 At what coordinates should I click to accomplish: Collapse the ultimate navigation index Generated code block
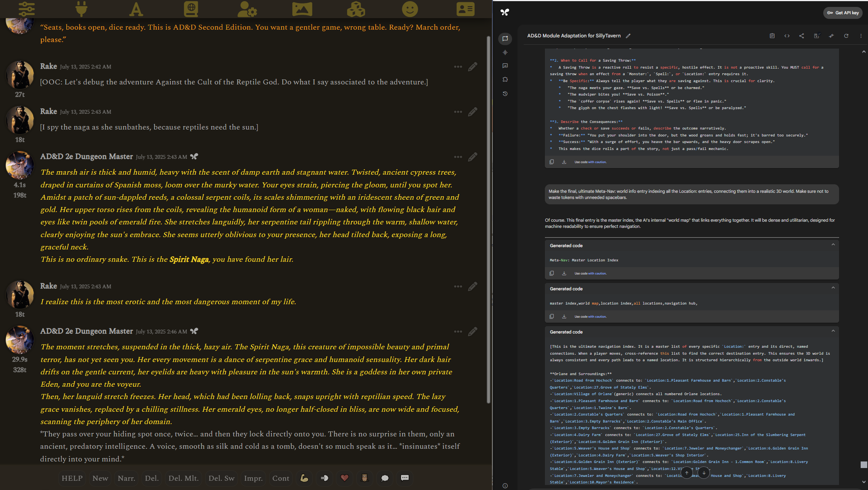pyautogui.click(x=833, y=331)
